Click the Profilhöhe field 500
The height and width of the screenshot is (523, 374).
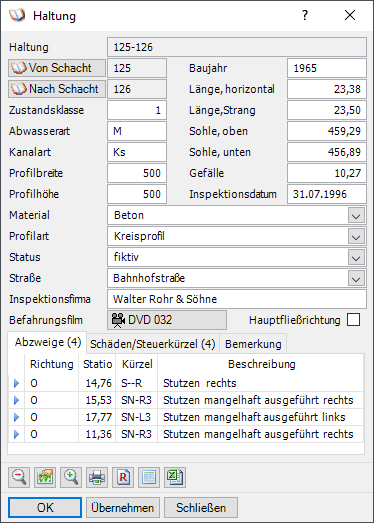pyautogui.click(x=137, y=194)
